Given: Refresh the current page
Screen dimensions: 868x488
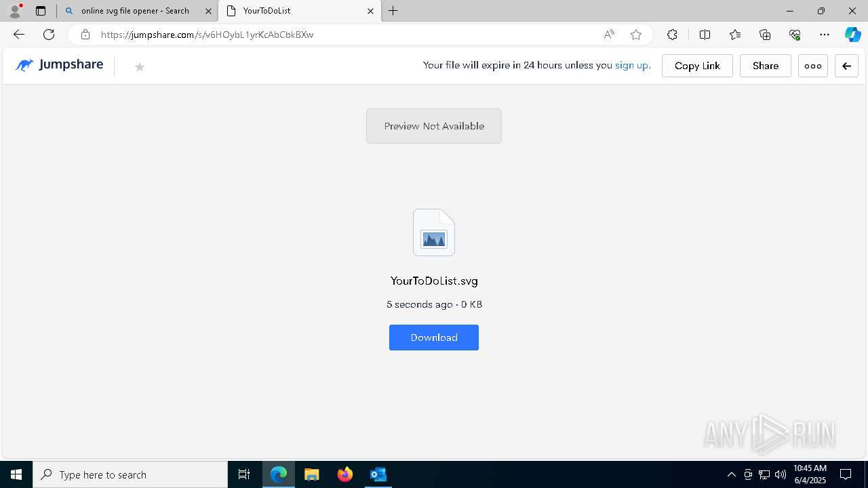Looking at the screenshot, I should (49, 35).
